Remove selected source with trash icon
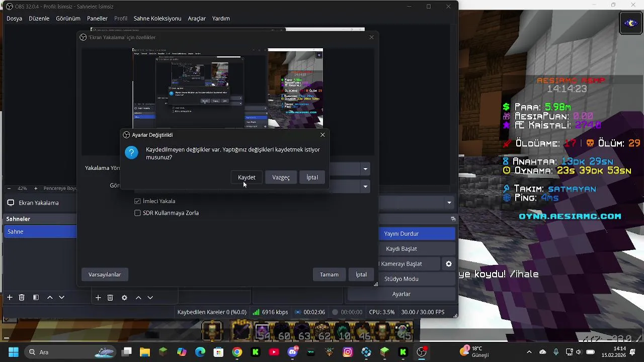The width and height of the screenshot is (644, 362). [110, 298]
